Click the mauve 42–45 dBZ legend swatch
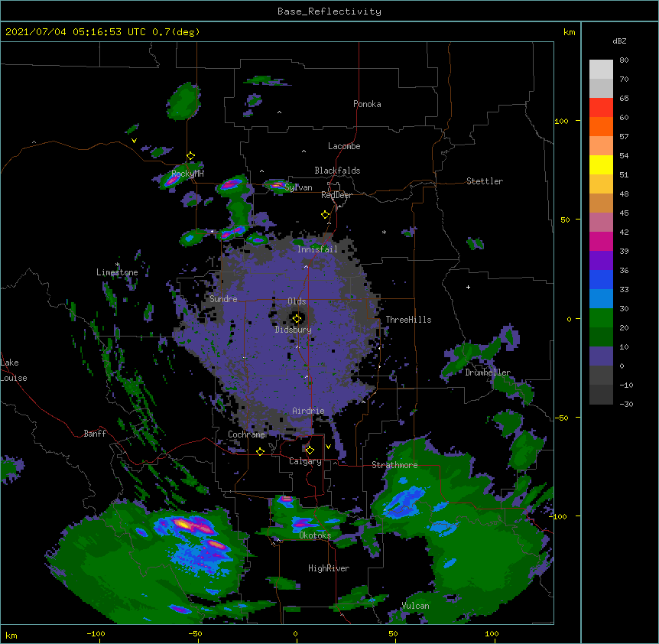The width and height of the screenshot is (659, 644). point(601,223)
